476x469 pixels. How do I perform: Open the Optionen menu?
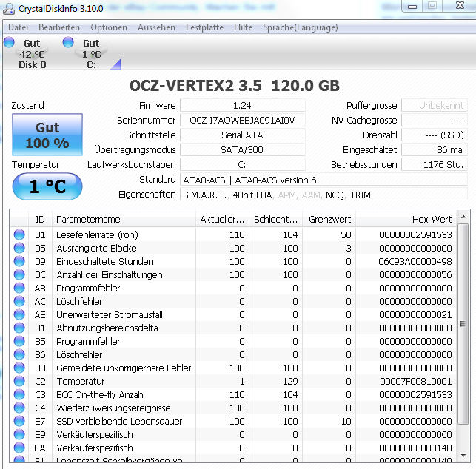(109, 27)
